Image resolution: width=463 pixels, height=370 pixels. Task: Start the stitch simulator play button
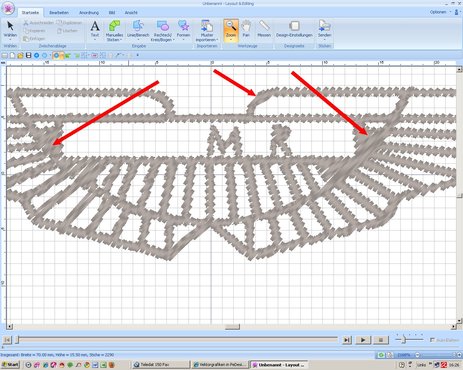(363, 340)
